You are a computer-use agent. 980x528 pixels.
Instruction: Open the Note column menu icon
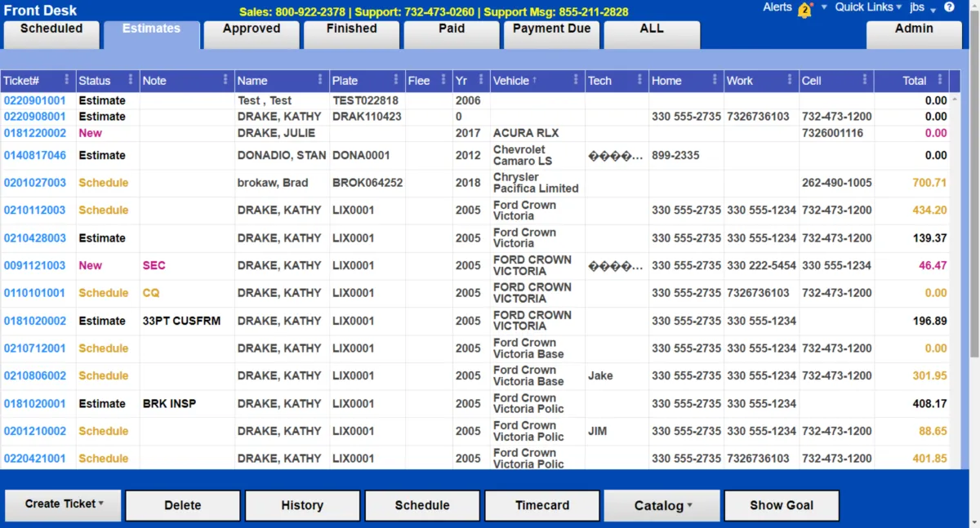225,80
